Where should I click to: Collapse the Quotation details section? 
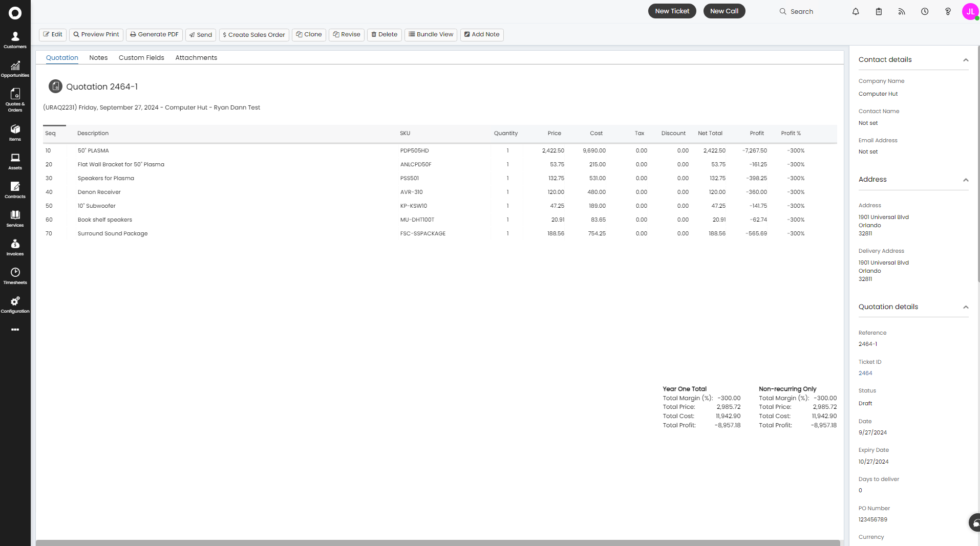coord(966,307)
